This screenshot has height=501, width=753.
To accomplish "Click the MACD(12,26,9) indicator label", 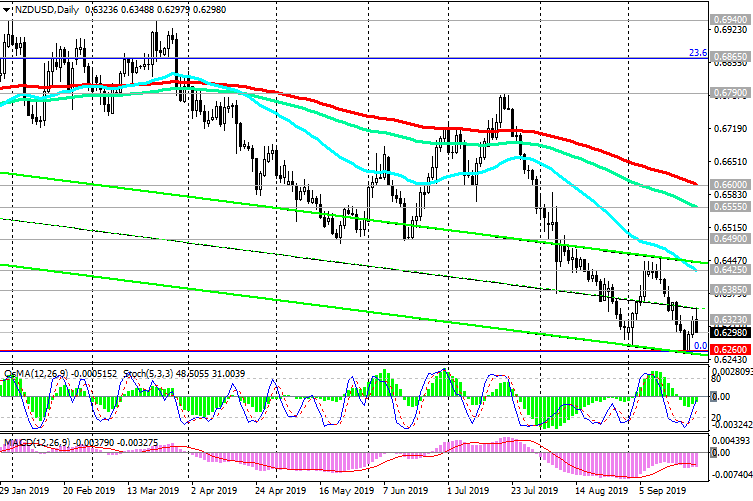I will (35, 441).
